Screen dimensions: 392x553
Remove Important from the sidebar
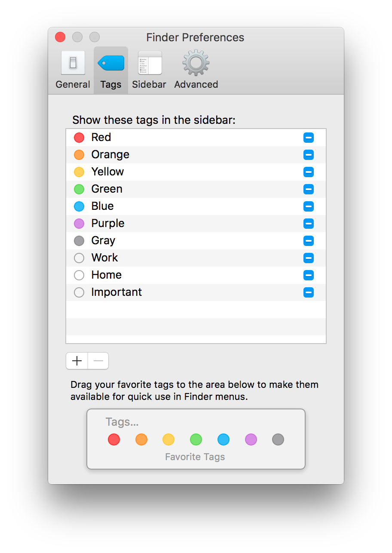coord(309,292)
